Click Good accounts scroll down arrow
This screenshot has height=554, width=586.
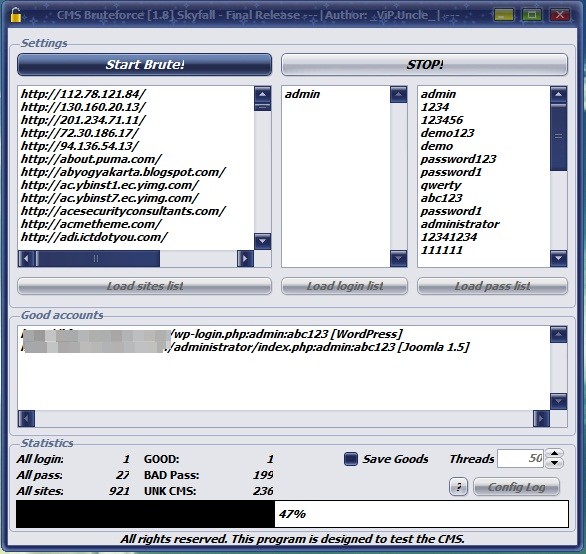[x=558, y=401]
